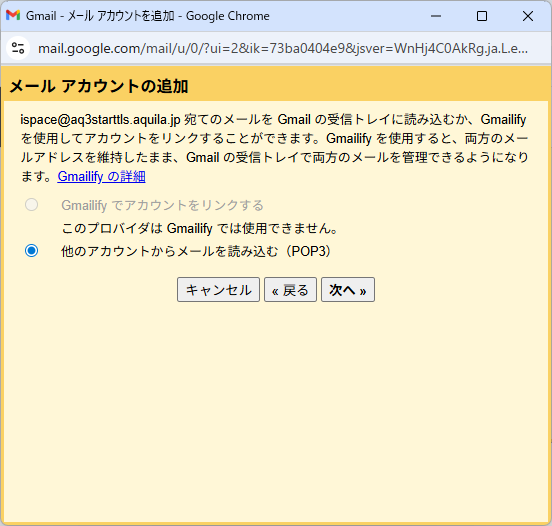
Task: Click 他のアカウントからメールを読み込む (POP3) label
Action: point(196,251)
